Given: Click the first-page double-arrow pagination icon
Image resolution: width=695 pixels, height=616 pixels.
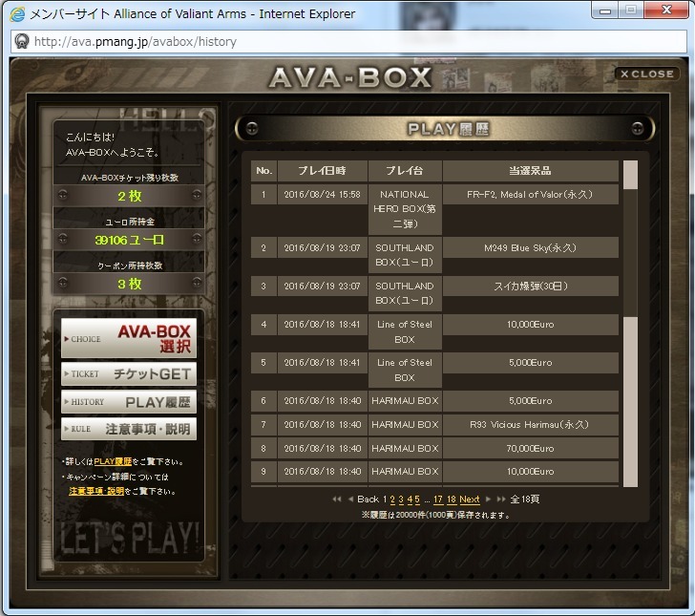Looking at the screenshot, I should pyautogui.click(x=337, y=499).
